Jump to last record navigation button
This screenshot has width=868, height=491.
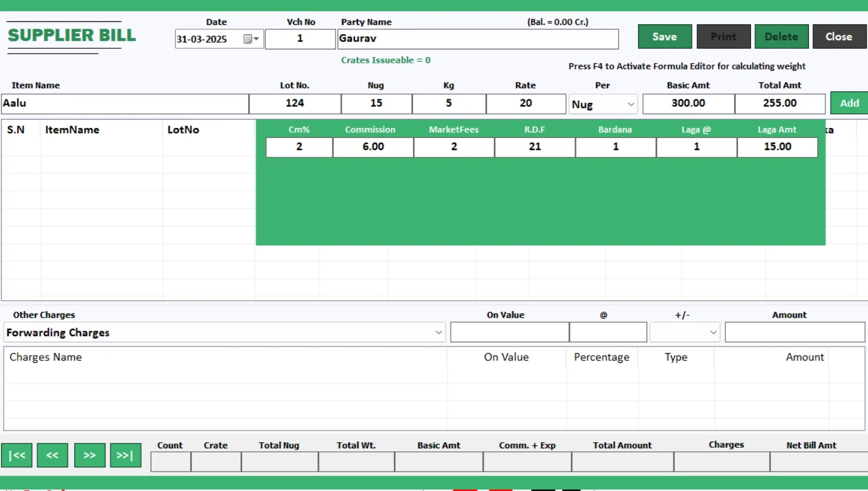(x=126, y=455)
